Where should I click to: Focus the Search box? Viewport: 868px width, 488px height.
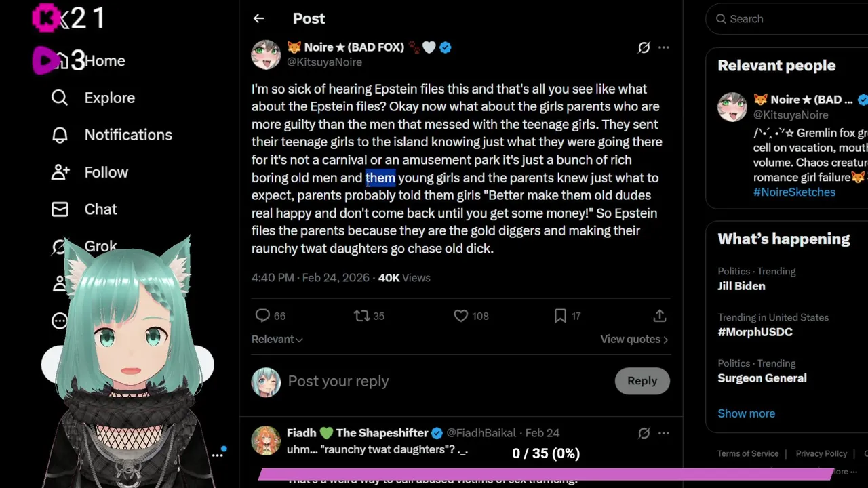point(787,19)
